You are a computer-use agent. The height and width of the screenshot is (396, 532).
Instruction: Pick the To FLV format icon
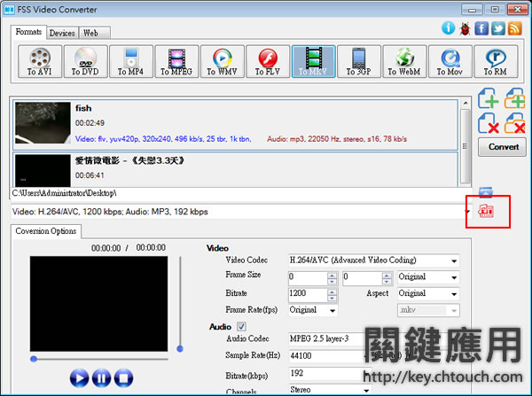268,61
